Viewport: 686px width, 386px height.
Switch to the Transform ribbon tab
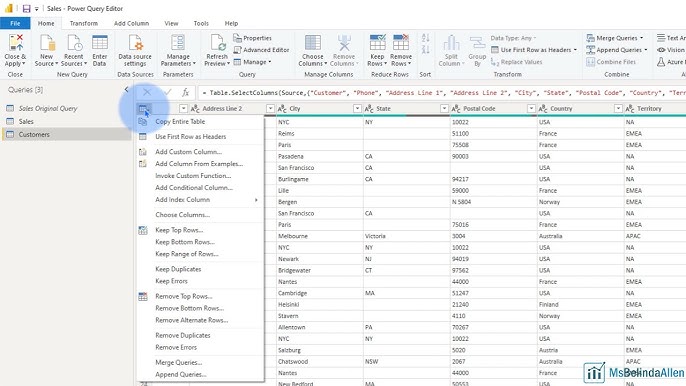pos(84,23)
